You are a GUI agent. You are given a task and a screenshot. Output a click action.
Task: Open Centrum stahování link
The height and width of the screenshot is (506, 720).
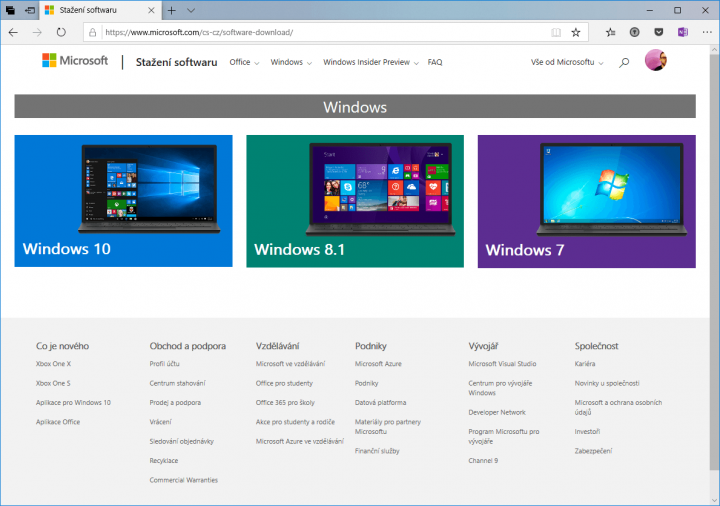coord(177,383)
